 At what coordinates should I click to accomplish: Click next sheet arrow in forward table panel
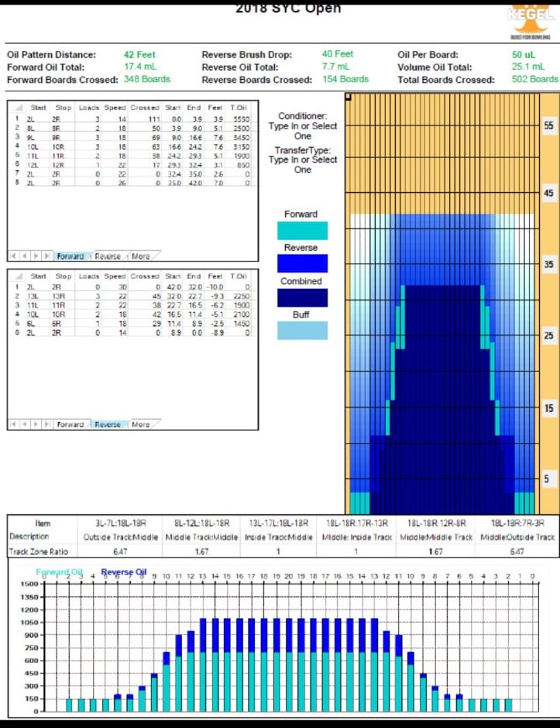point(36,256)
